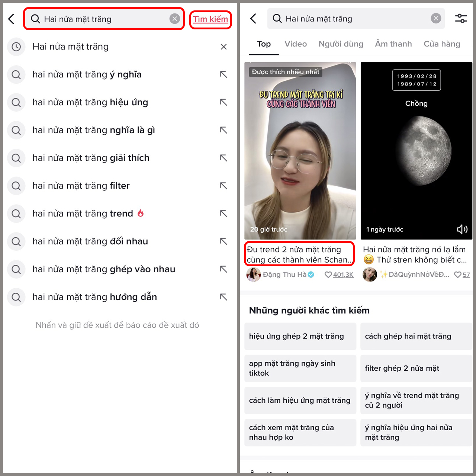Insert the 'hướng dẫn' suggestion using its arrow icon
The height and width of the screenshot is (476, 476).
(x=223, y=297)
